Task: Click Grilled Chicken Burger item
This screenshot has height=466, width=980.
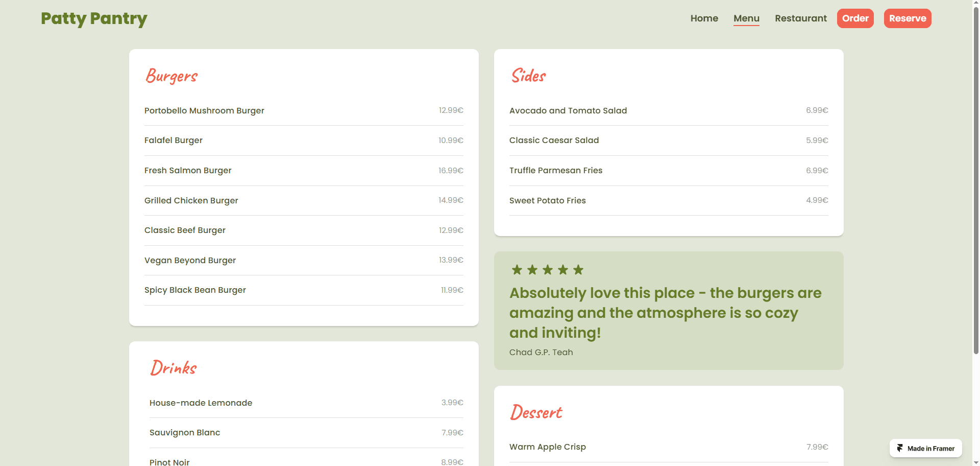Action: (x=191, y=200)
